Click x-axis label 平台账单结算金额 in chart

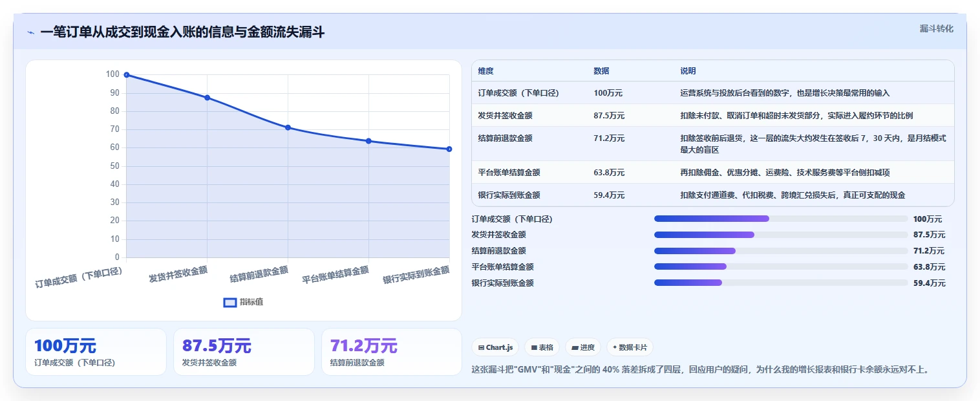336,275
